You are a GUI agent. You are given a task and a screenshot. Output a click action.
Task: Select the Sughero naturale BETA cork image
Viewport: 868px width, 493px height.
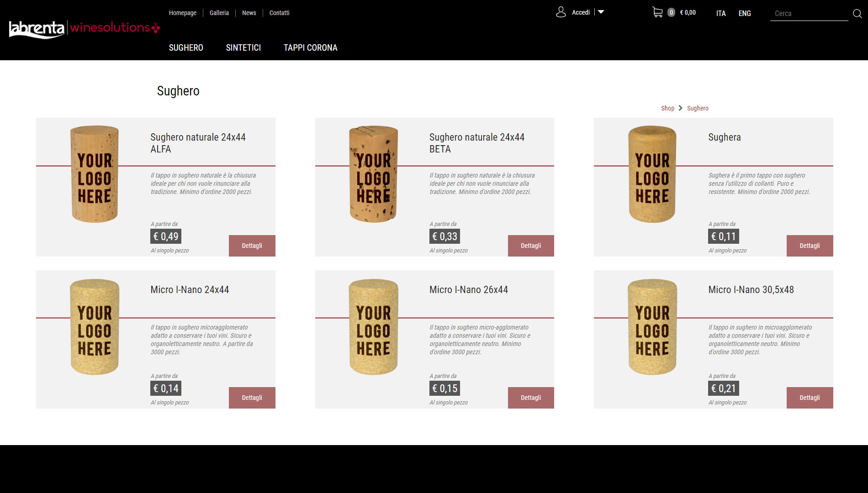373,174
